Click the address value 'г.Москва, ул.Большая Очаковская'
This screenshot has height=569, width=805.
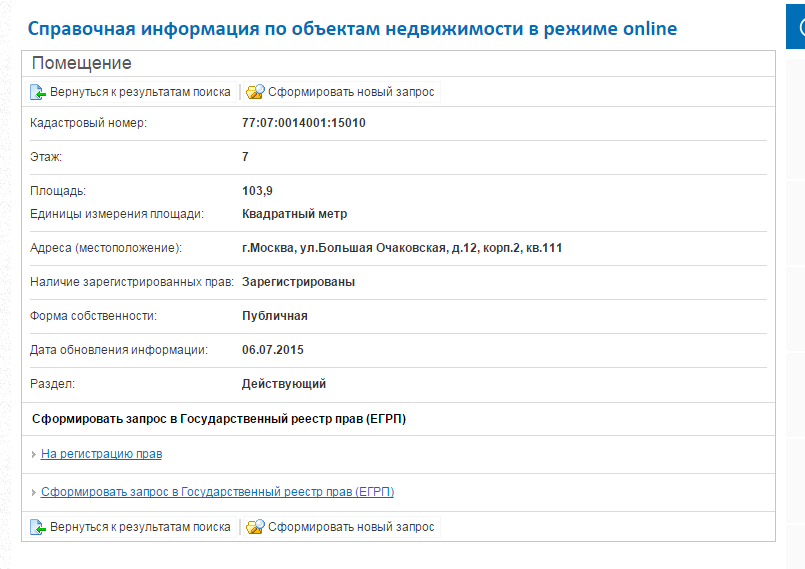pyautogui.click(x=401, y=248)
